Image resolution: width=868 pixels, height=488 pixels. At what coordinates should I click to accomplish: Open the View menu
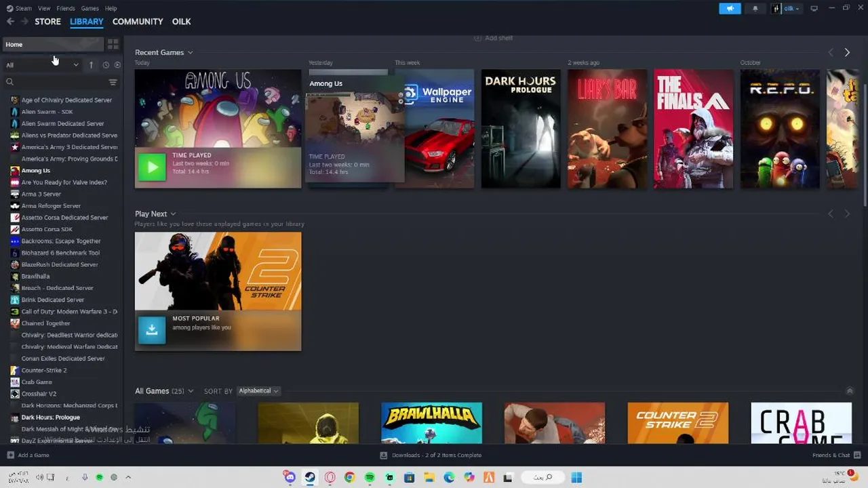click(44, 8)
